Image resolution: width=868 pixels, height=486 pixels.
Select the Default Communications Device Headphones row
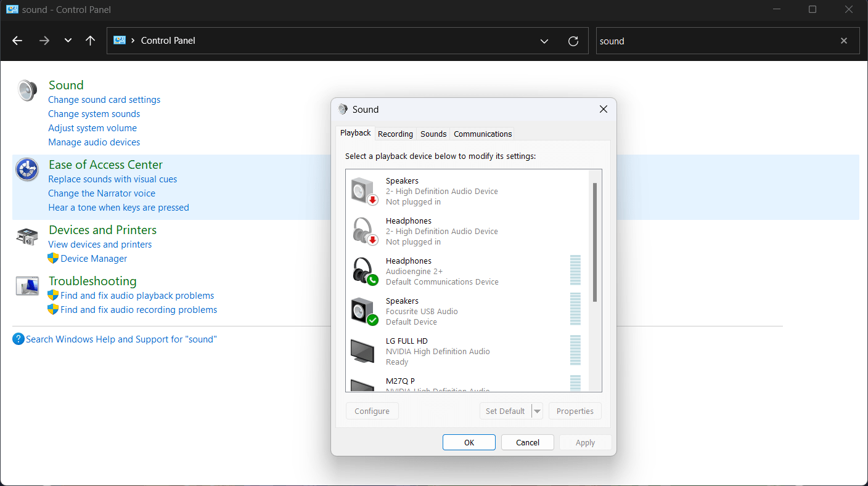tap(467, 271)
